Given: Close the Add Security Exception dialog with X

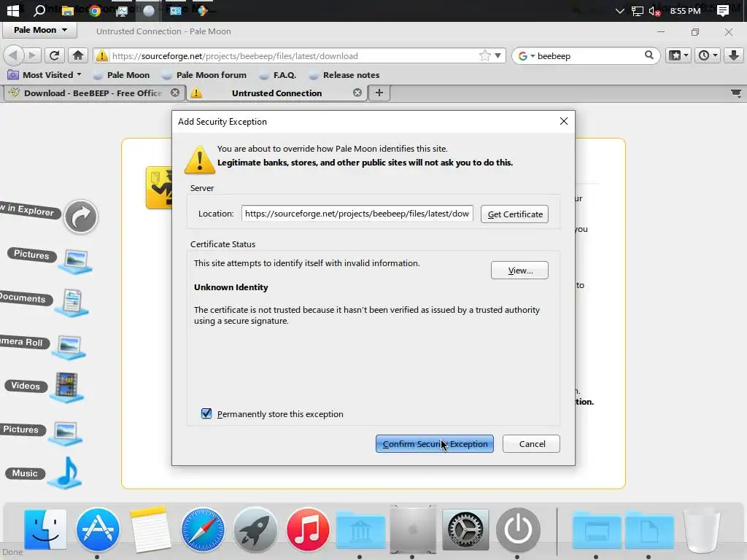Looking at the screenshot, I should (564, 121).
